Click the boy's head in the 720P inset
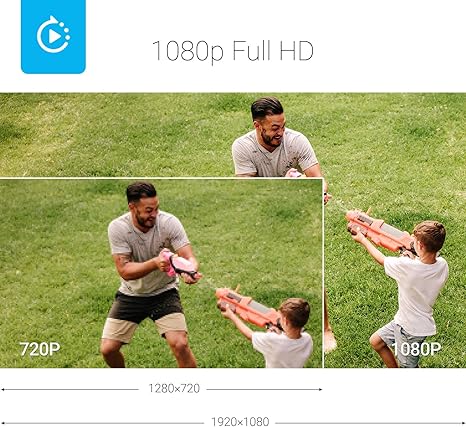The image size is (466, 427). click(x=295, y=313)
